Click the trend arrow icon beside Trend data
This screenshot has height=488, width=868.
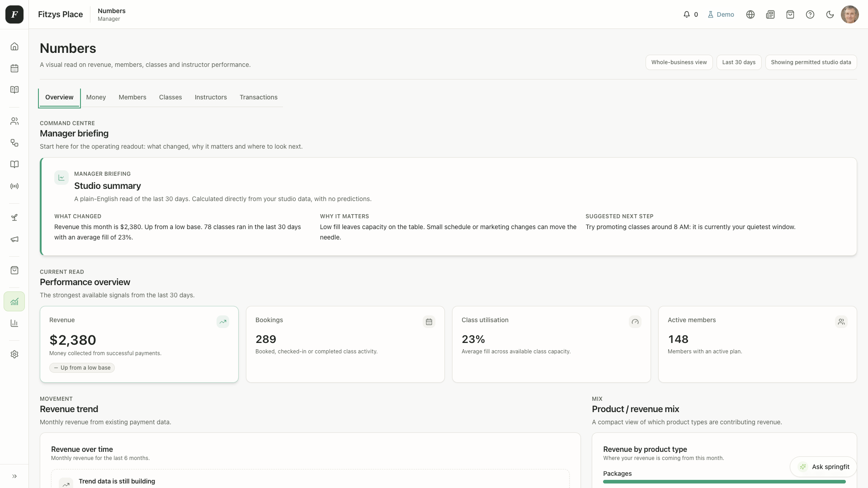tap(66, 483)
